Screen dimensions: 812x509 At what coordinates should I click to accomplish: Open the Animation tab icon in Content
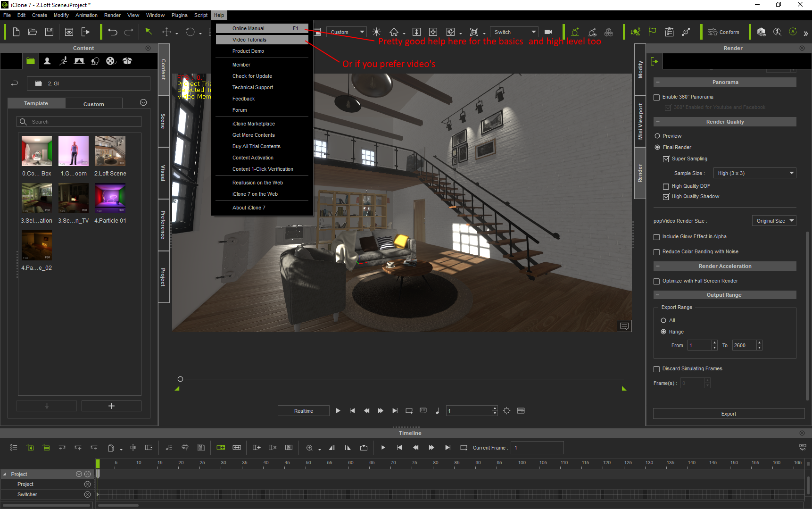point(63,61)
